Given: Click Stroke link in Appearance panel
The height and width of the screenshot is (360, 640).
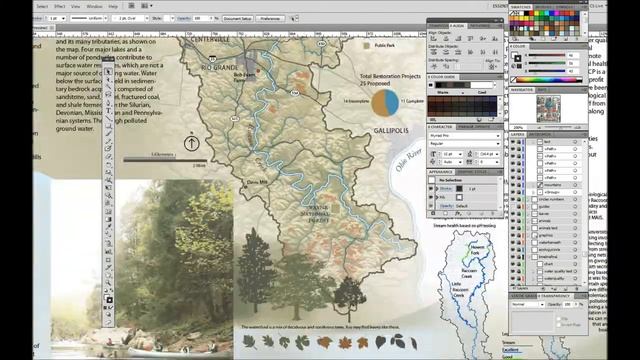Looking at the screenshot, I should point(446,189).
